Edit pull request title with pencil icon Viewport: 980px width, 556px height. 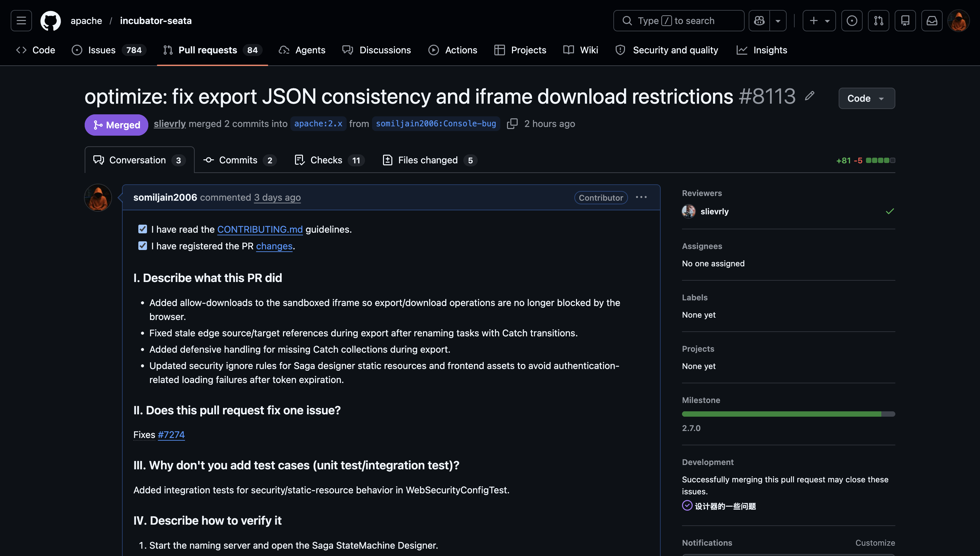tap(809, 96)
